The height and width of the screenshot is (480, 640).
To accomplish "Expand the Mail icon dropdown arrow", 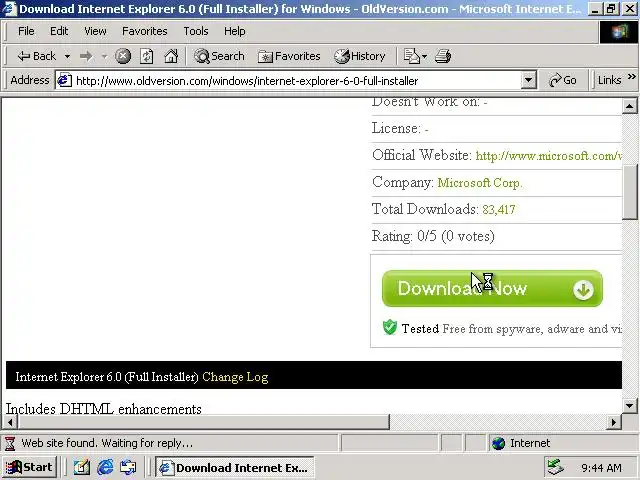I will (x=424, y=56).
